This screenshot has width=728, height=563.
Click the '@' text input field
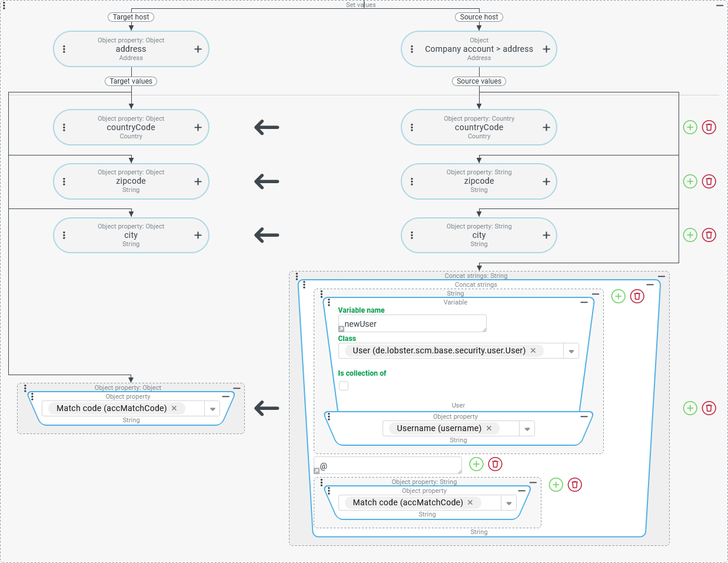tap(388, 466)
